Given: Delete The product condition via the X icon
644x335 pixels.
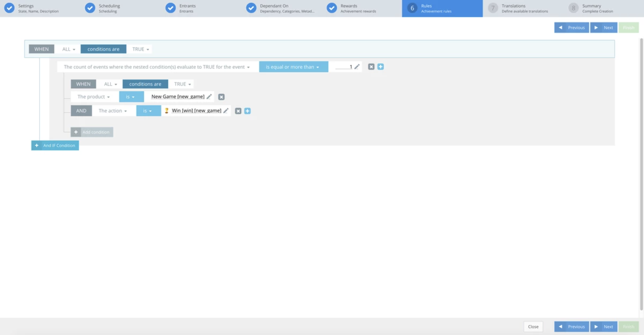Looking at the screenshot, I should 221,97.
